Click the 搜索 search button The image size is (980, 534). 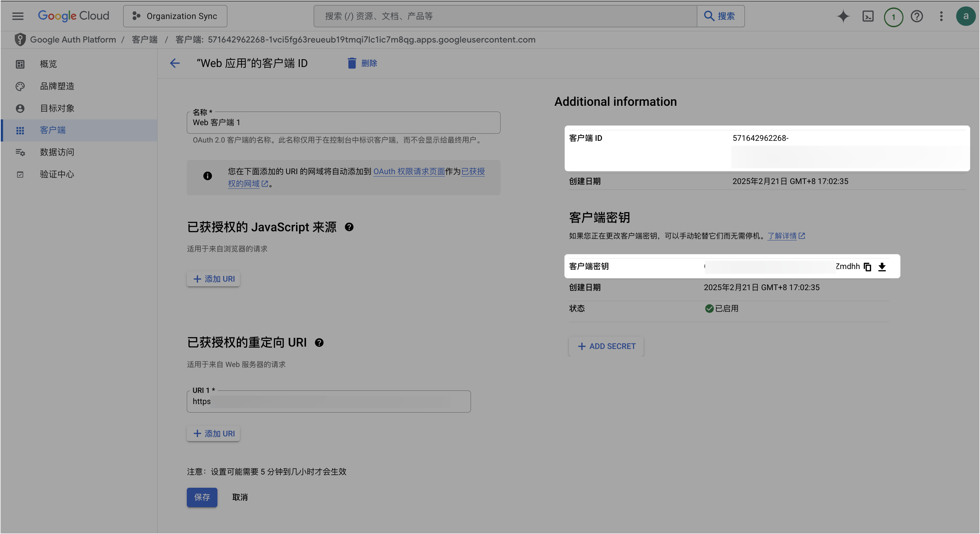pyautogui.click(x=720, y=16)
